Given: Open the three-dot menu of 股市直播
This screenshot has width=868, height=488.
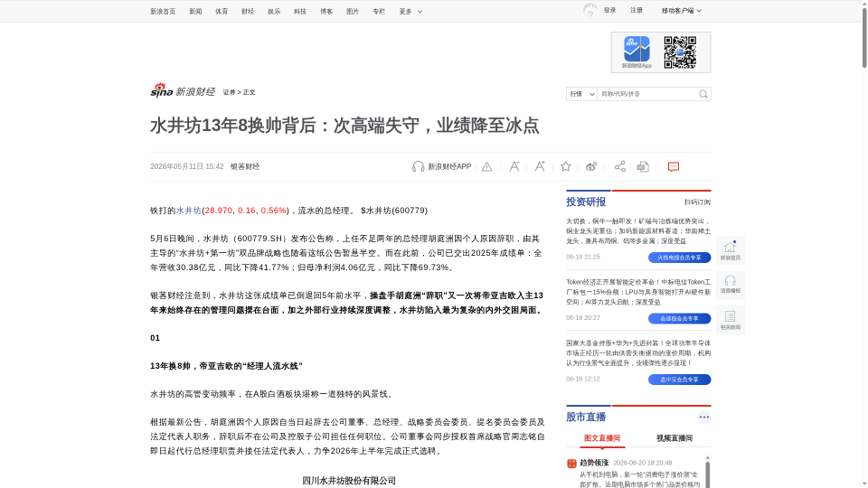Looking at the screenshot, I should [703, 418].
